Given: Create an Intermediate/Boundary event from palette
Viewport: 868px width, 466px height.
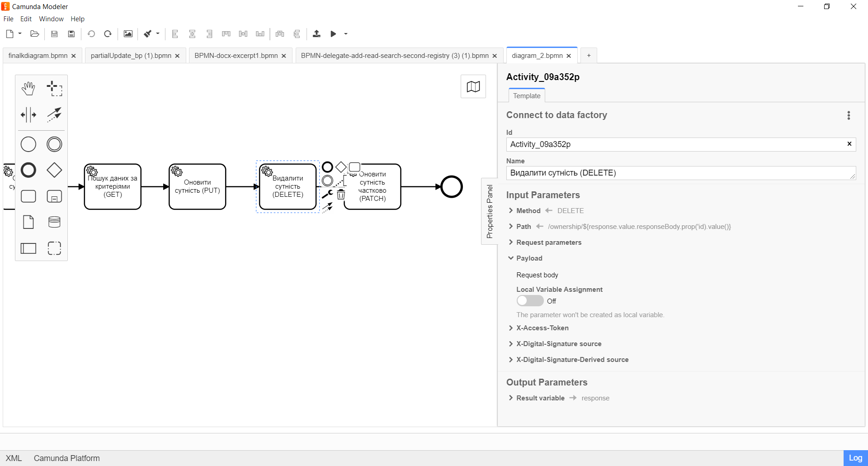Looking at the screenshot, I should pyautogui.click(x=54, y=144).
